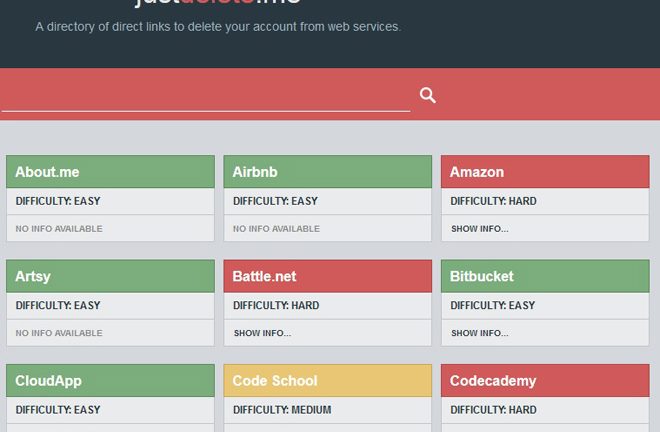Screen dimensions: 660x432
Task: Open the About.me deletion link
Action: click(110, 172)
